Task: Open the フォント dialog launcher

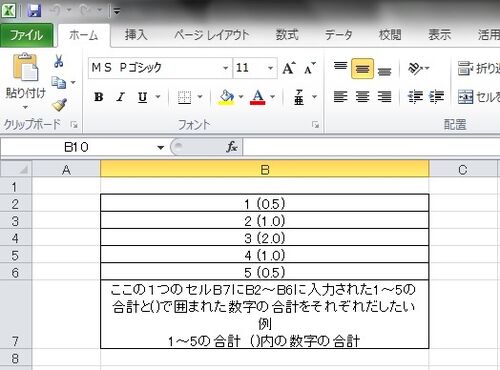Action: [x=315, y=125]
